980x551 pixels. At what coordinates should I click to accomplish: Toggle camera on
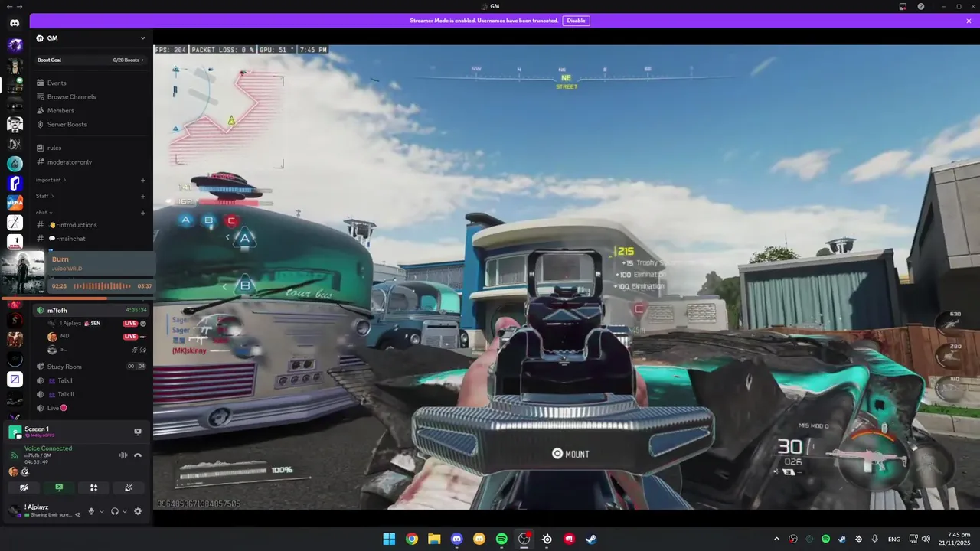point(24,487)
